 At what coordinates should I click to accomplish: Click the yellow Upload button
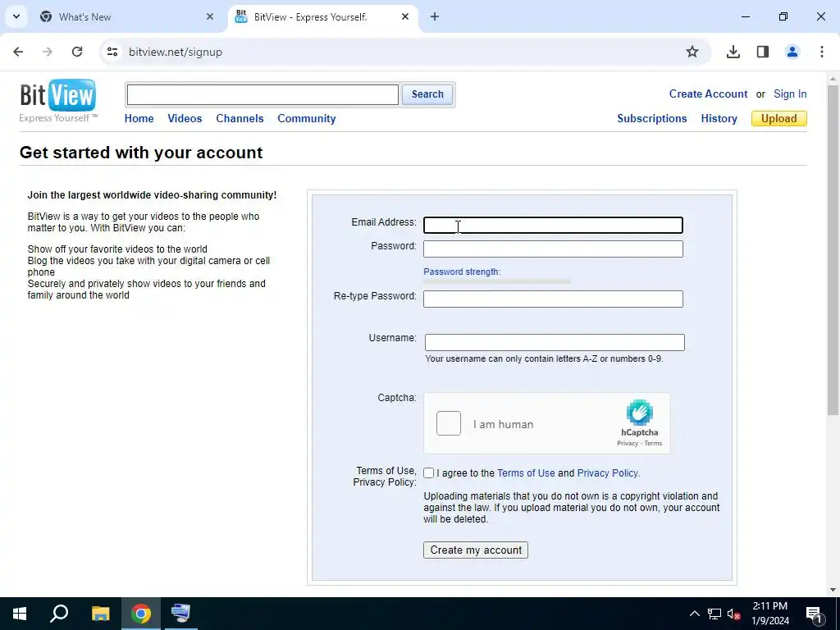(779, 118)
